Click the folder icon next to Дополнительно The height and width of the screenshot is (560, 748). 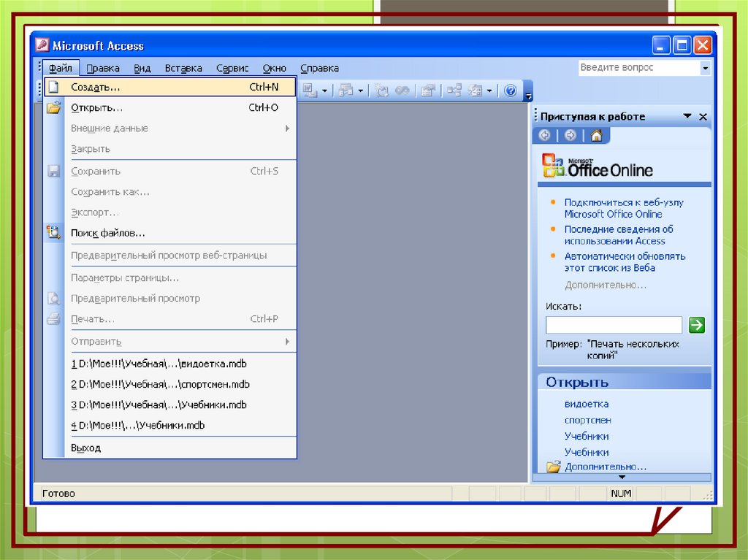(x=554, y=467)
